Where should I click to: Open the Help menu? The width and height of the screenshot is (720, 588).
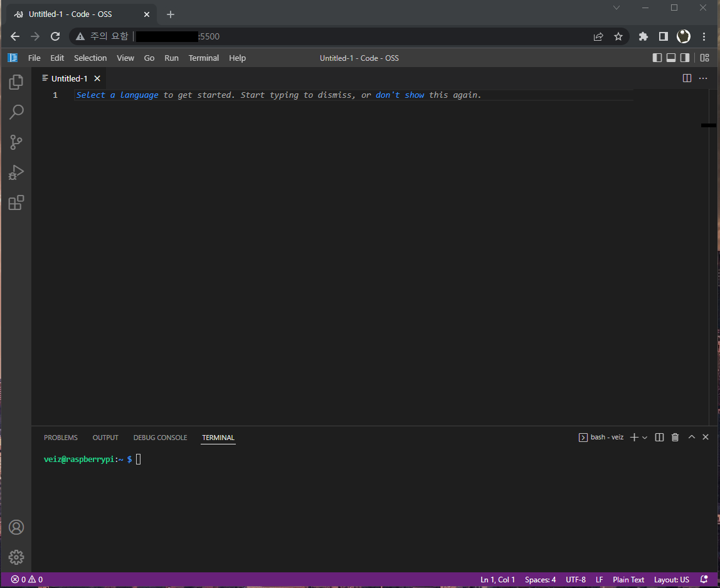[238, 58]
